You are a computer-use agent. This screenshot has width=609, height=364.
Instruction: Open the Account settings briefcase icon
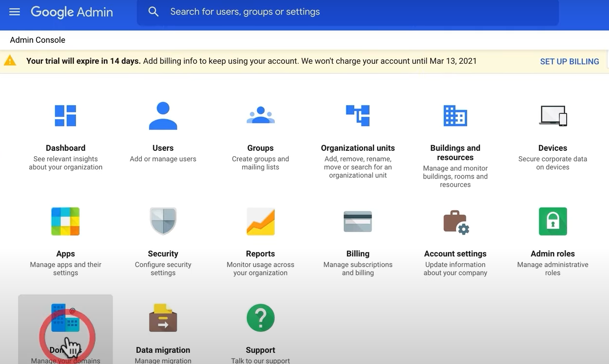tap(456, 222)
